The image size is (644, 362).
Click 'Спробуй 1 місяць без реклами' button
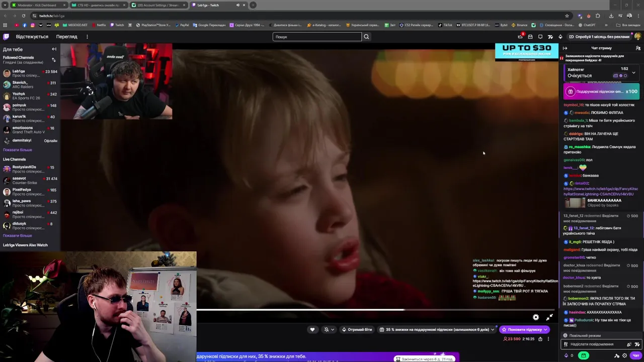point(599,37)
